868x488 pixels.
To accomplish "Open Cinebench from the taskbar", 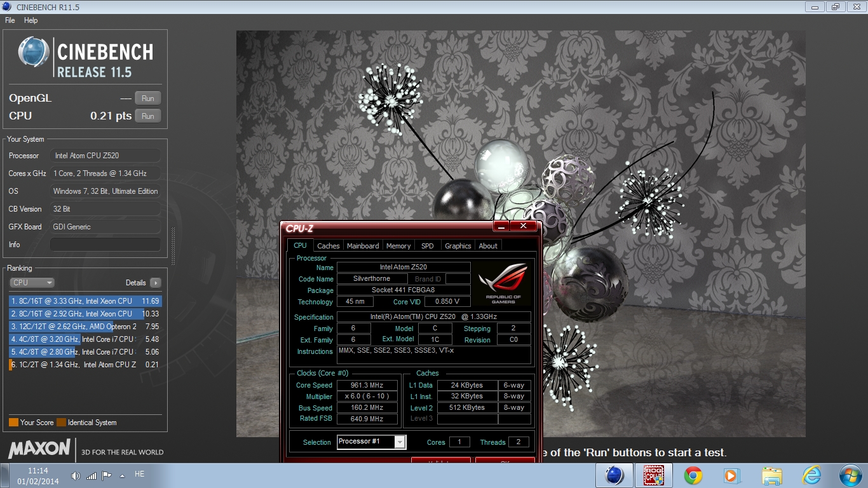I will [x=614, y=475].
